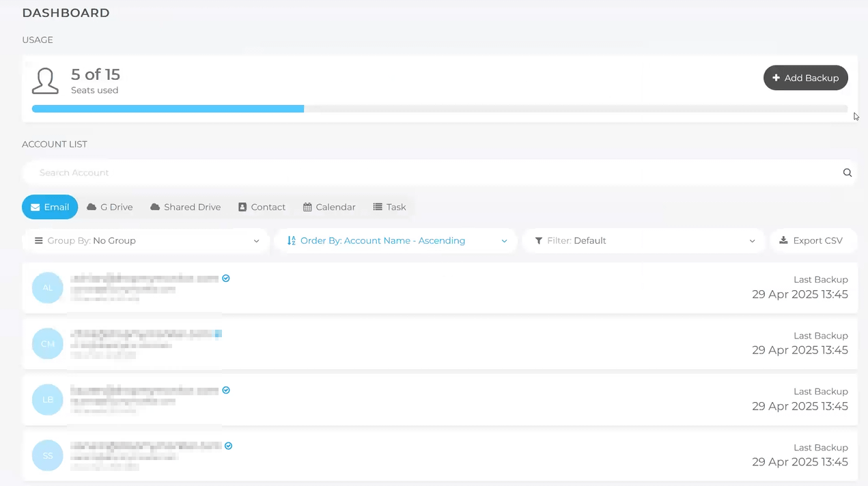Click the AL account avatar

(x=48, y=288)
